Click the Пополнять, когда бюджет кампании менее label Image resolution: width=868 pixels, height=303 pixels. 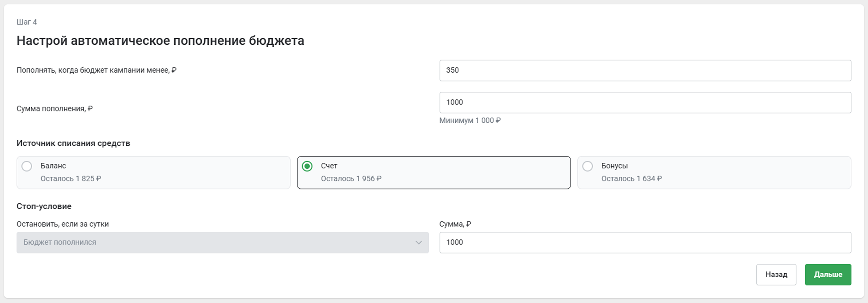point(96,70)
